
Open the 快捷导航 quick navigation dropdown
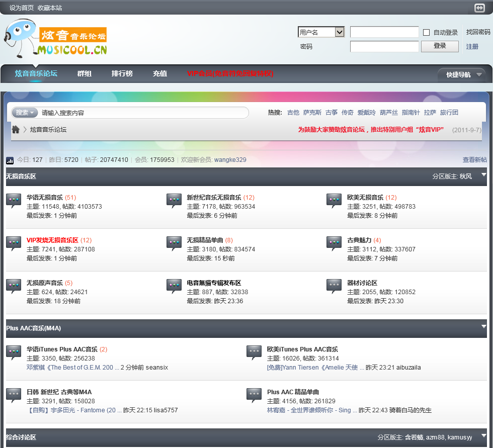click(x=462, y=75)
